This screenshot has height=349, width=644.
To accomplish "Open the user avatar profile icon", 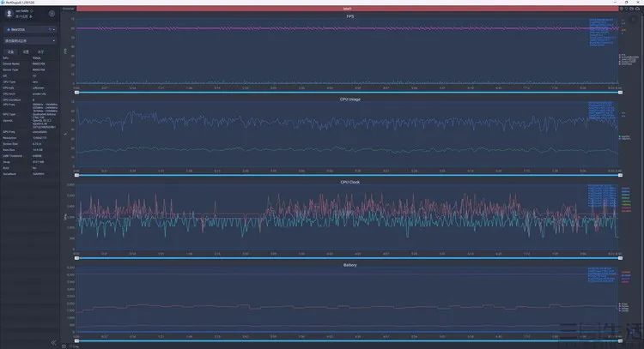I will coord(9,13).
